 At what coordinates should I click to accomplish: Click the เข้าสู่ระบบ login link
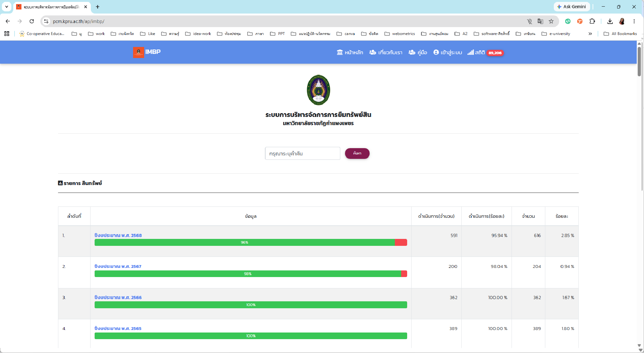[448, 52]
